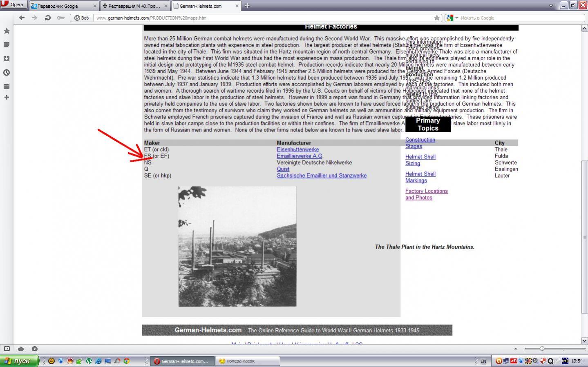588x367 pixels.
Task: Open a new tab with plus button
Action: pos(247,6)
